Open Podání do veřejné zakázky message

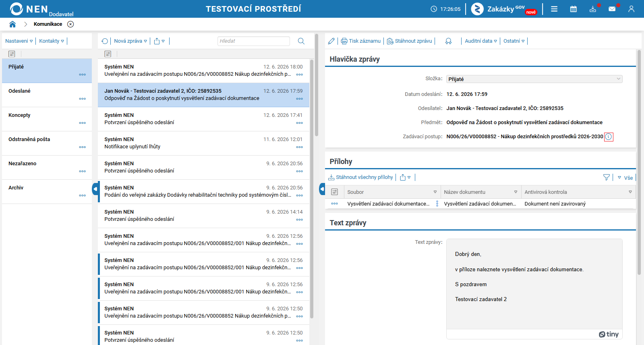(x=203, y=191)
